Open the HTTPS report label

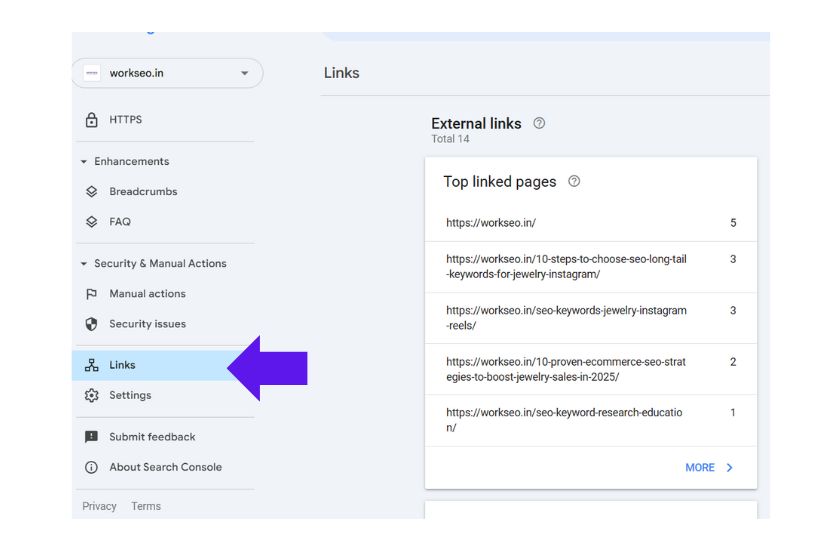(x=125, y=120)
